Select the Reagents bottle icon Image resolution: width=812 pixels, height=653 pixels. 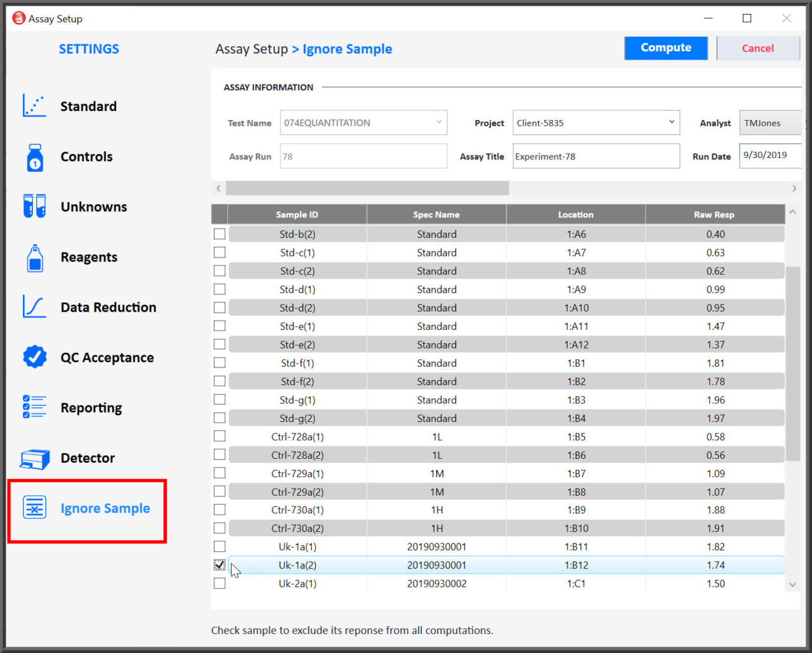(x=35, y=258)
